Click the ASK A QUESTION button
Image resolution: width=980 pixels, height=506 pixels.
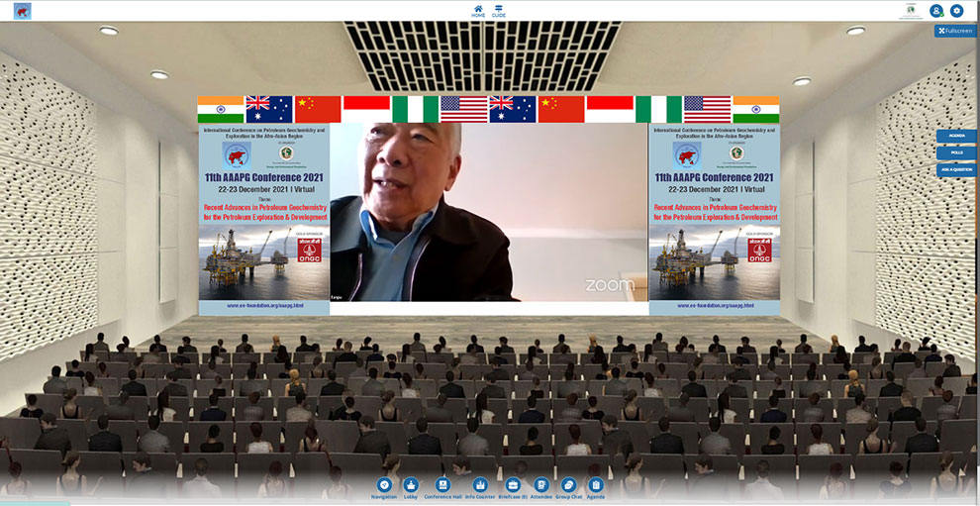tap(956, 169)
